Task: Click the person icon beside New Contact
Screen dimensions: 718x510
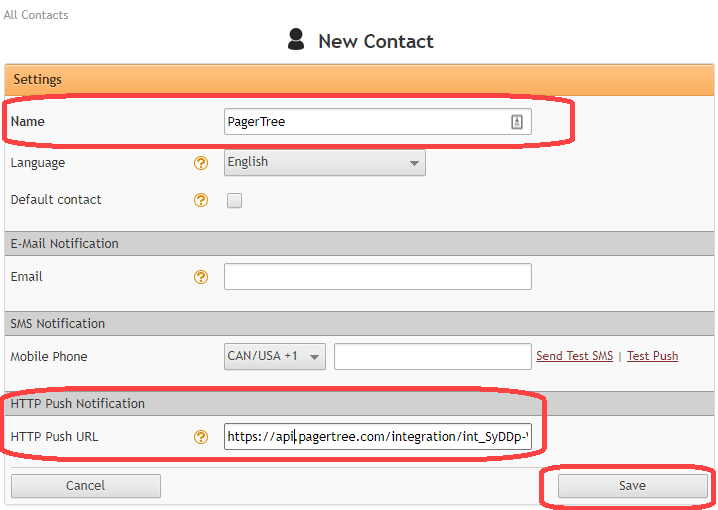Action: point(295,40)
